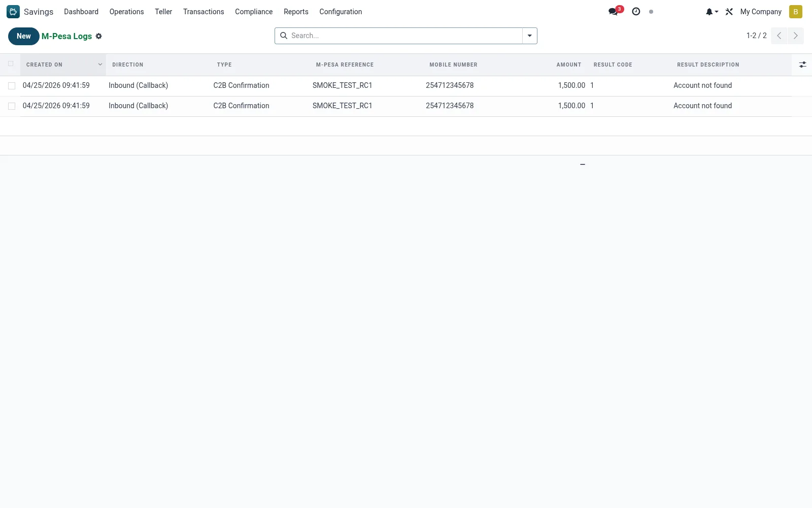The width and height of the screenshot is (812, 508).
Task: Focus the Search input field
Action: click(x=405, y=36)
